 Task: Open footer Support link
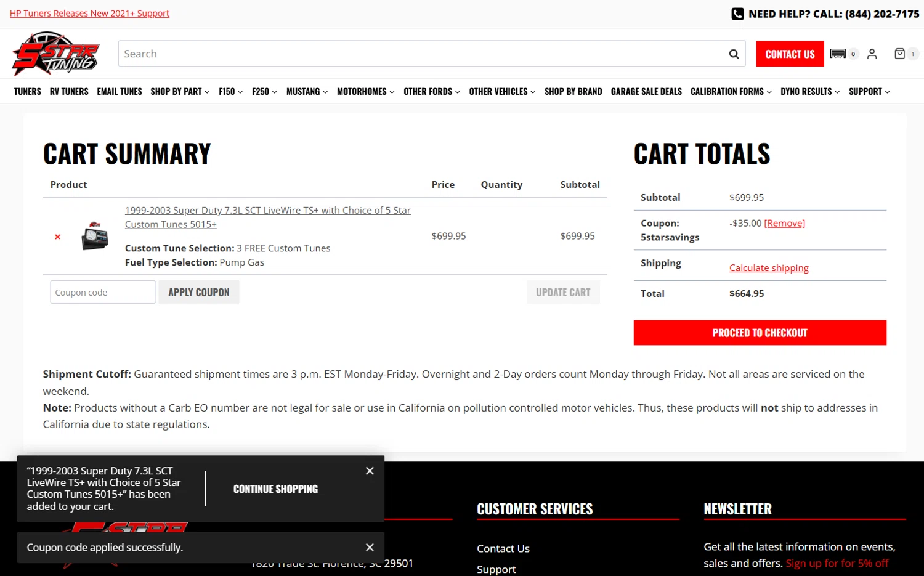[x=496, y=569]
